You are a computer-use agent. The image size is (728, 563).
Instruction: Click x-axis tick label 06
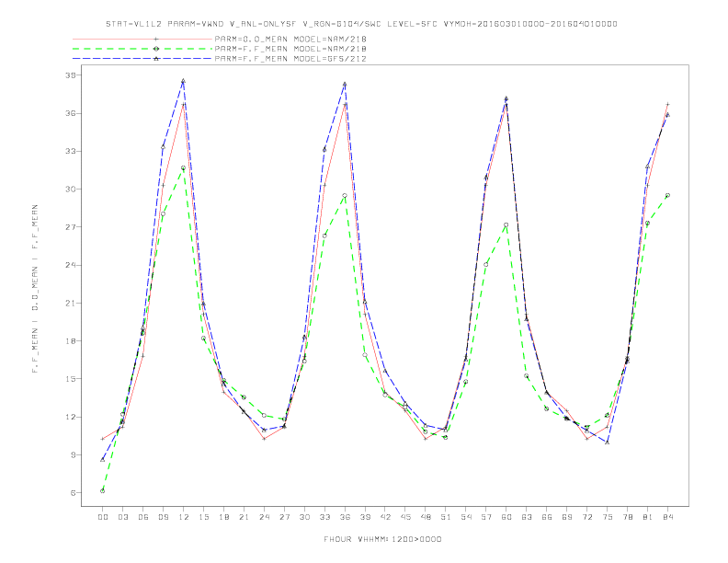[143, 517]
